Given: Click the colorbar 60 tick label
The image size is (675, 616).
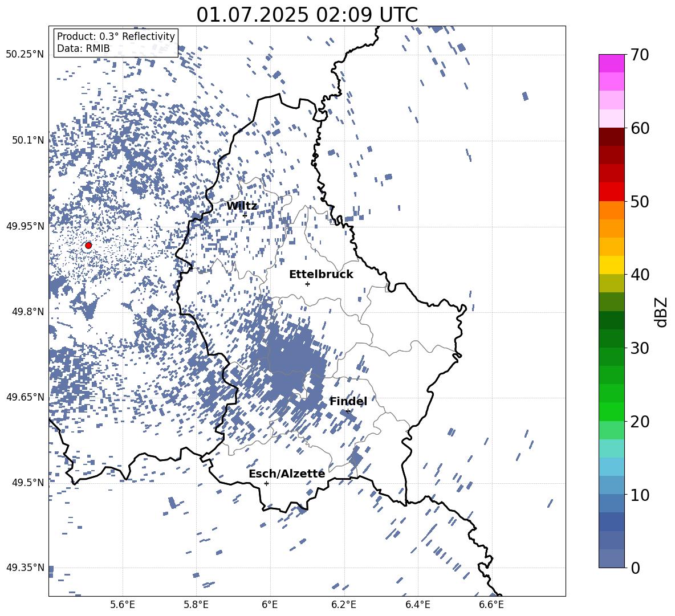Looking at the screenshot, I should tap(640, 128).
